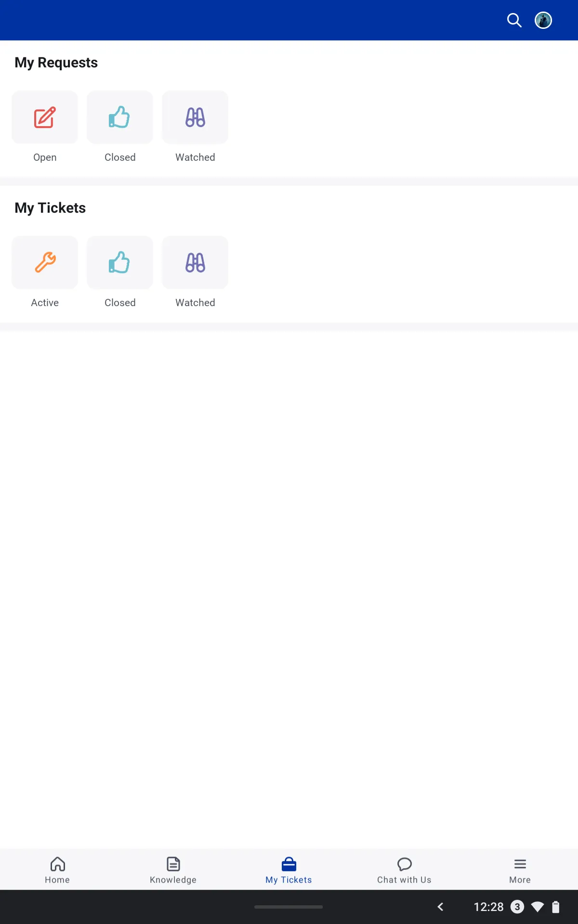Screen dimensions: 578x924
Task: Open Active tickets wrench icon
Action: pyautogui.click(x=44, y=262)
